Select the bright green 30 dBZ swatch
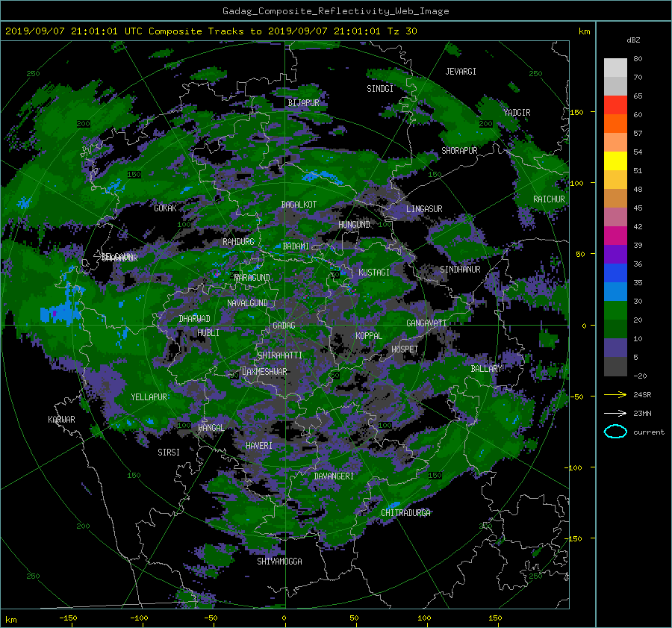Viewport: 672px width, 628px height. [615, 311]
